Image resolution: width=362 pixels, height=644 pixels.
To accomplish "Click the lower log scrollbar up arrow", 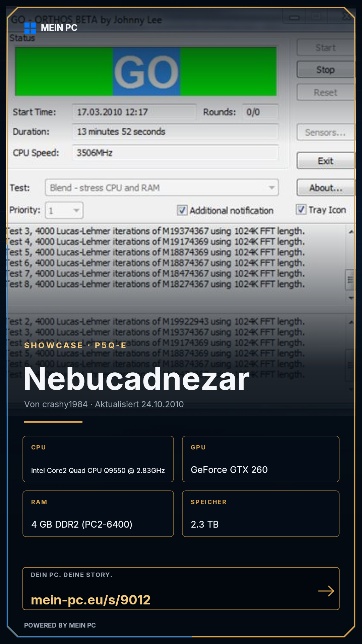I will (x=351, y=322).
